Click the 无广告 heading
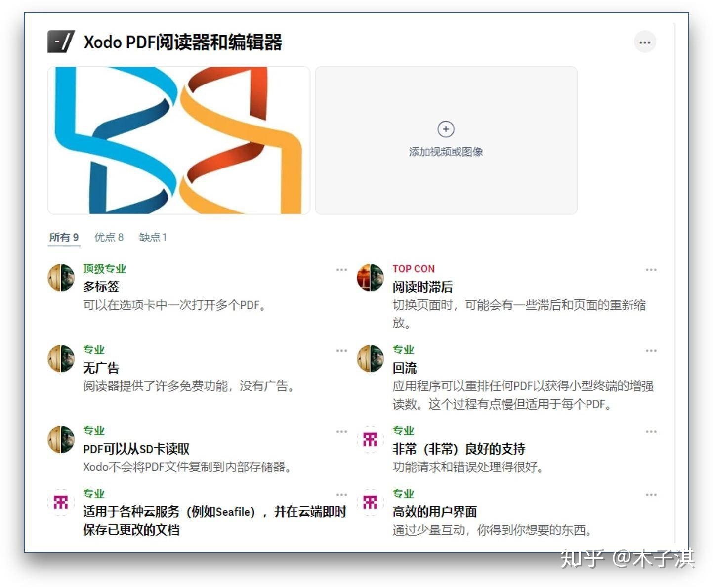Viewport: 713px width, 588px height. (x=101, y=368)
